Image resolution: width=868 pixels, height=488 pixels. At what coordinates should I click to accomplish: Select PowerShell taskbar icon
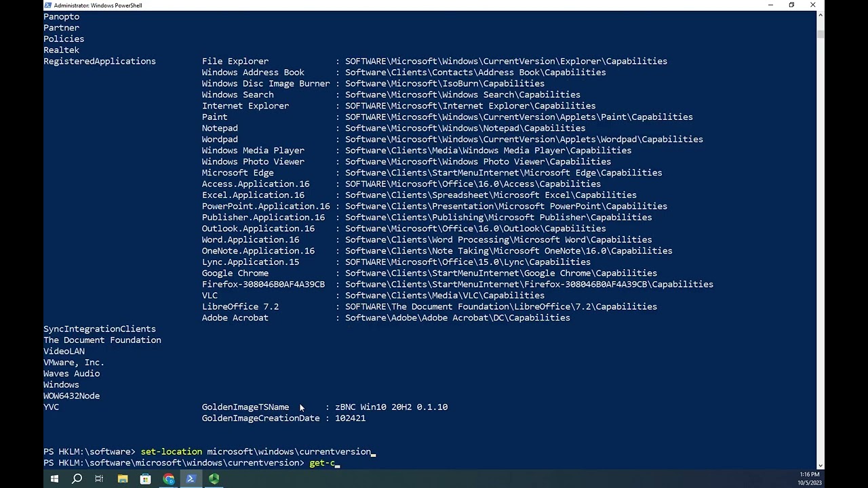(x=191, y=479)
